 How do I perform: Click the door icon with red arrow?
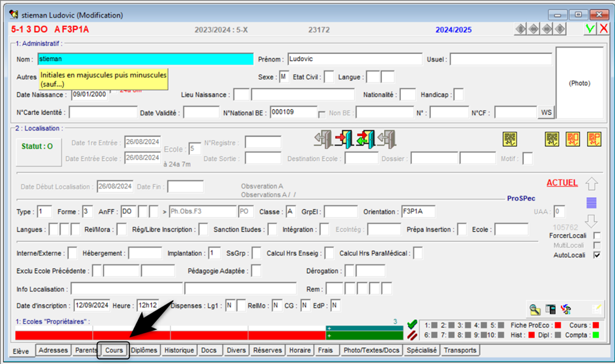pos(344,138)
